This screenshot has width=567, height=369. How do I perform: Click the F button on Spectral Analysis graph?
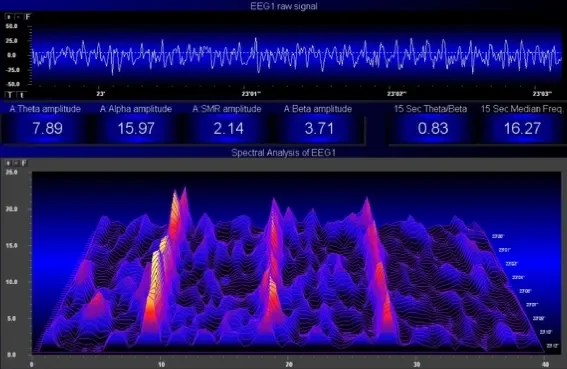[x=24, y=163]
